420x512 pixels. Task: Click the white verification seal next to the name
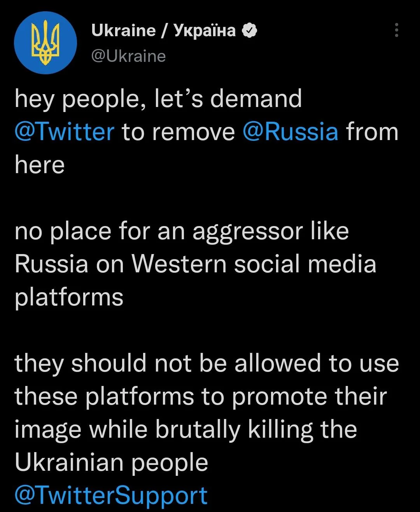coord(249,30)
